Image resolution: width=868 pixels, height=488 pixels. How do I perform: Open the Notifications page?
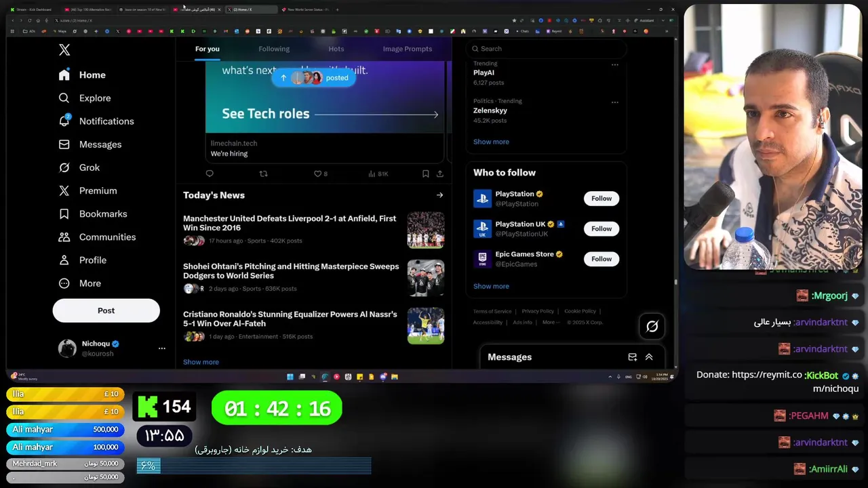tap(96, 121)
